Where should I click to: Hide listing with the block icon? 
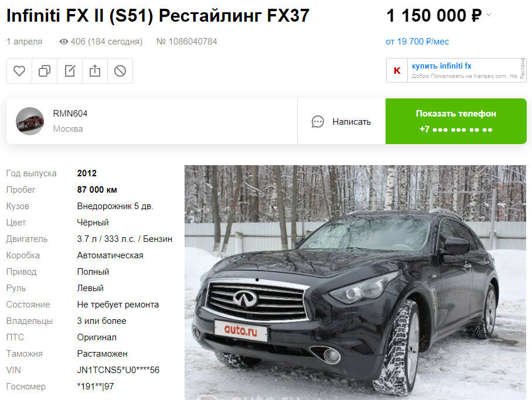tap(120, 71)
